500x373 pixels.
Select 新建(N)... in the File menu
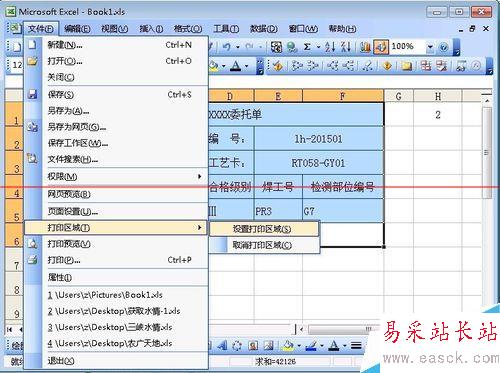tap(117, 45)
